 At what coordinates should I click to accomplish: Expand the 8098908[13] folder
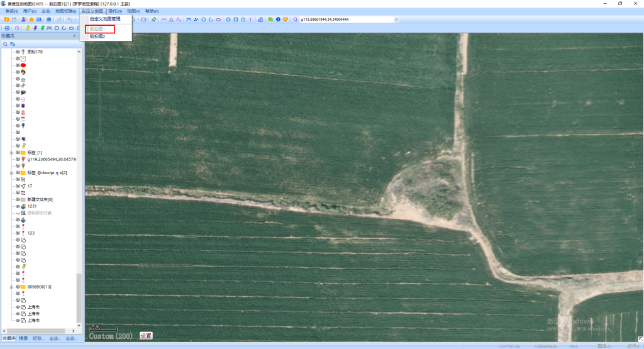tap(11, 287)
